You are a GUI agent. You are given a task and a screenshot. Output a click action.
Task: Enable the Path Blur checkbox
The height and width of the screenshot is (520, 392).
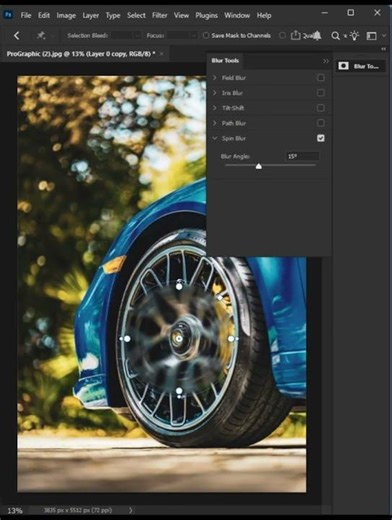point(321,123)
